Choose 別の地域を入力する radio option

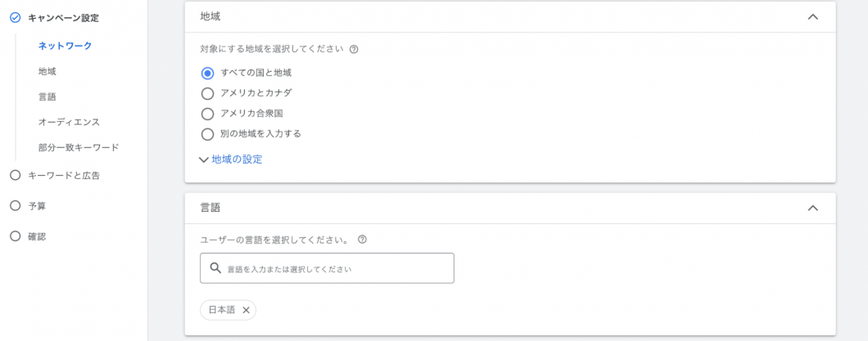pyautogui.click(x=208, y=134)
